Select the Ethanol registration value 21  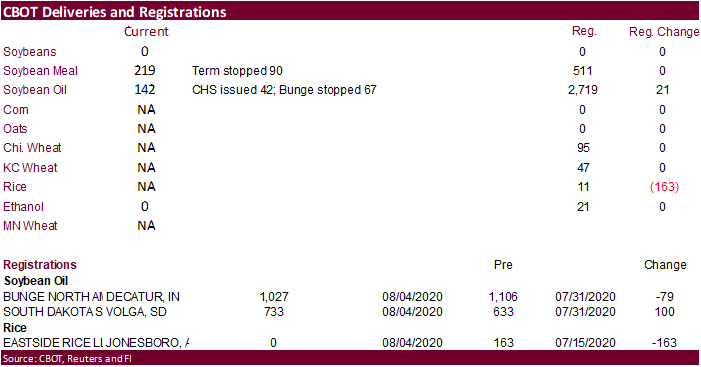click(583, 207)
